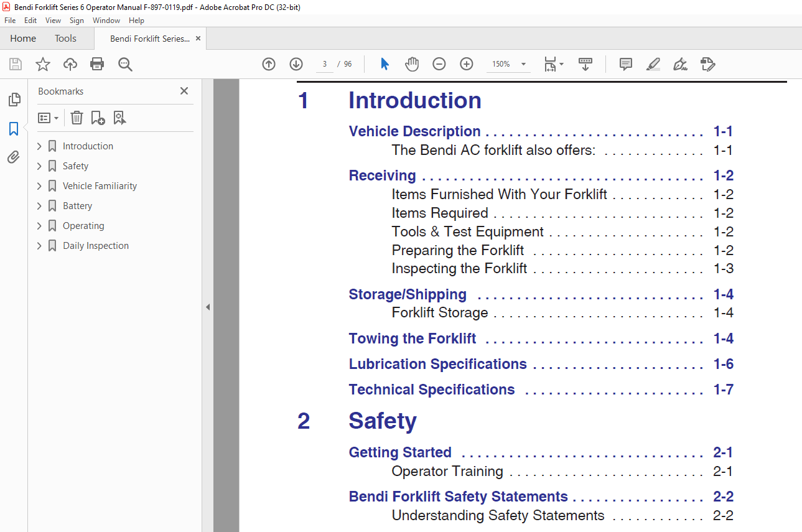
Task: Select the Introduction bookmark entry
Action: (88, 146)
